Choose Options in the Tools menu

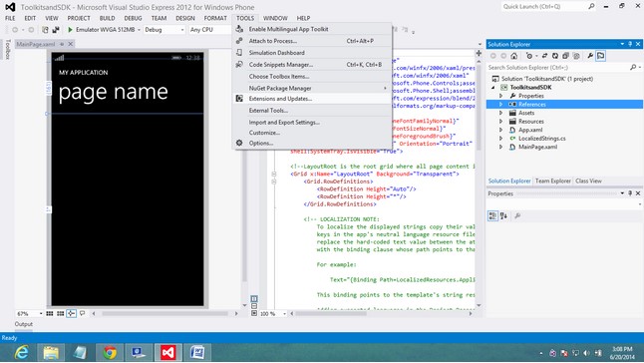click(x=312, y=143)
